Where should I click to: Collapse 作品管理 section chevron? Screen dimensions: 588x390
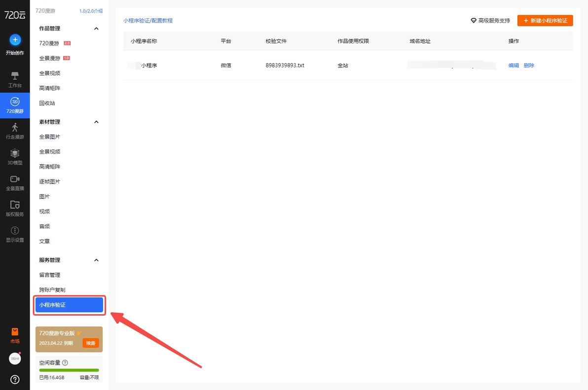(96, 29)
